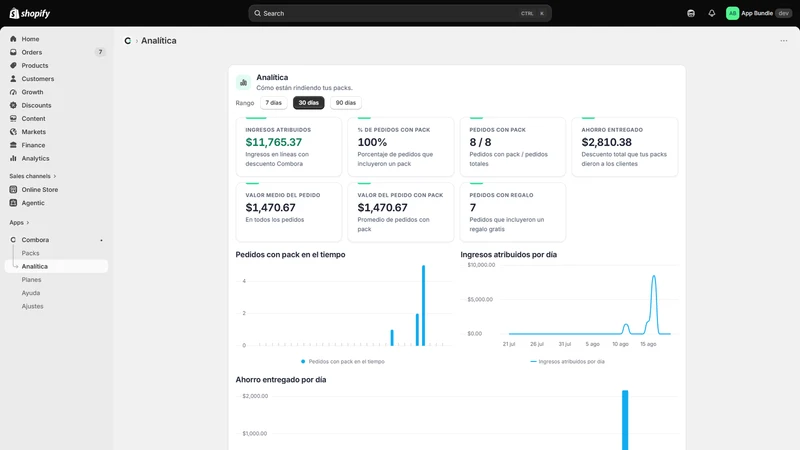
Task: Click the 100% pedidos con pack value
Action: pyautogui.click(x=372, y=142)
